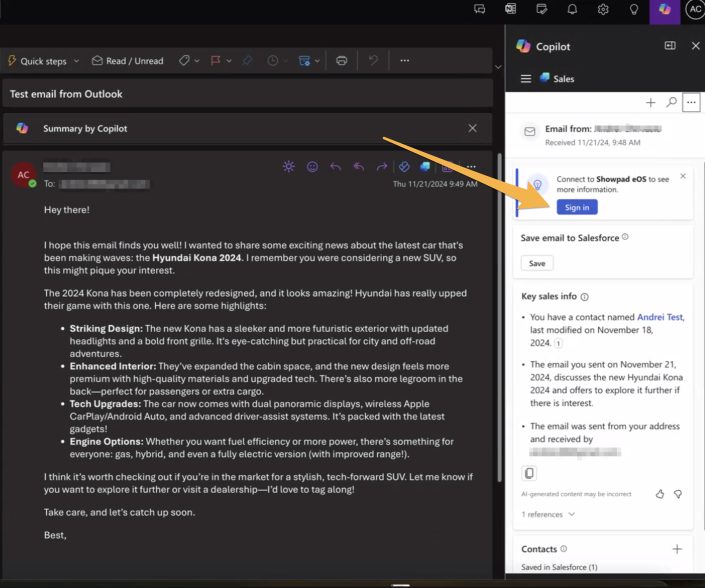Click Quick steps

[x=37, y=61]
